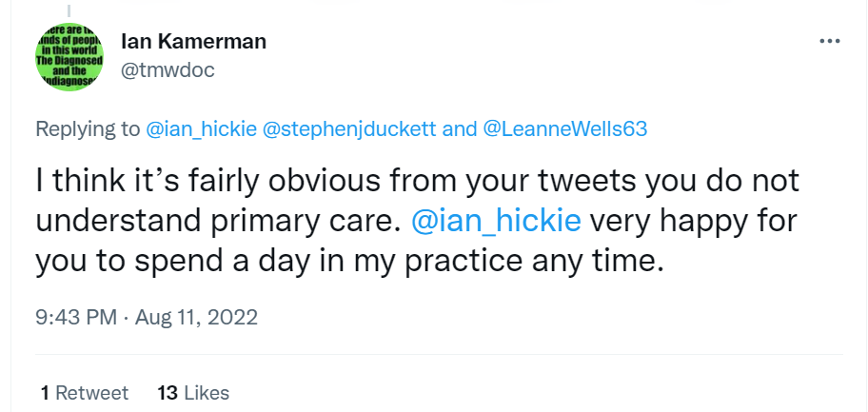Open the @LeanneWells63 profile link
Viewport: 868px width, 412px height.
coord(565,129)
